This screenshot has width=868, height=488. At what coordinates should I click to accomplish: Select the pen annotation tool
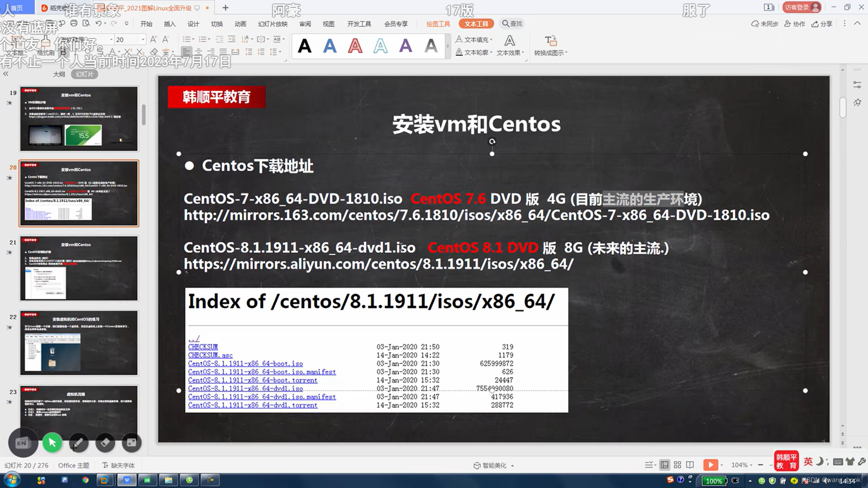pos(78,443)
